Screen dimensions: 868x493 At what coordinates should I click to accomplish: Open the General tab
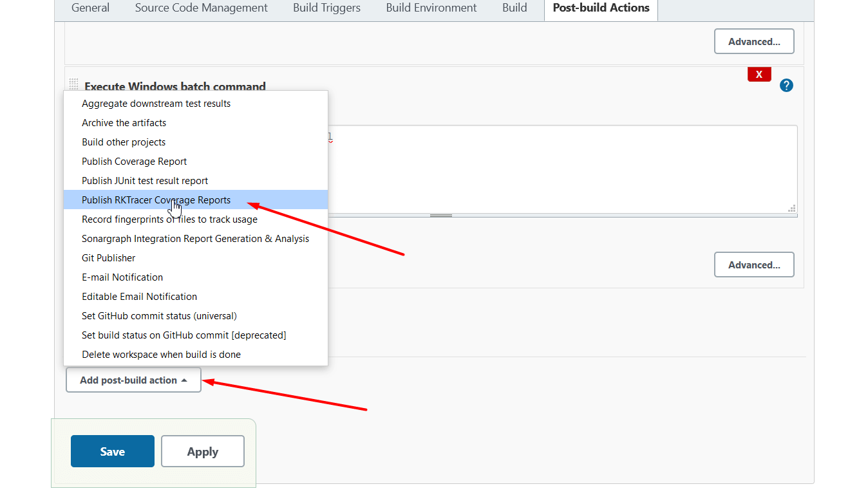pos(90,8)
